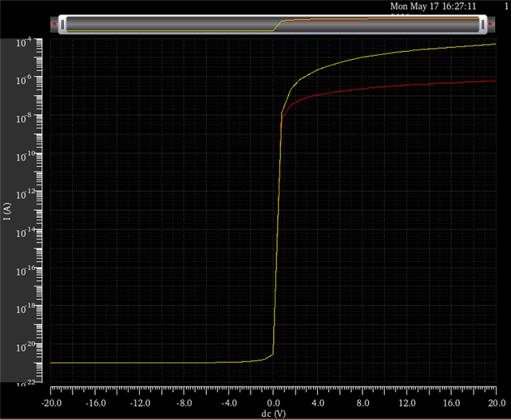Click the y-axis label 10^-8
Viewport: 511px width, 420px height.
point(24,118)
